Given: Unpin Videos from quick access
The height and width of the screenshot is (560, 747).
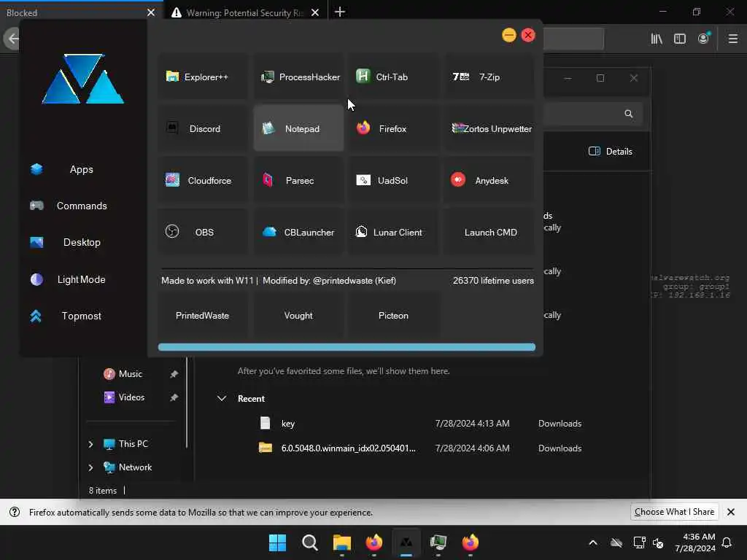Looking at the screenshot, I should point(174,397).
